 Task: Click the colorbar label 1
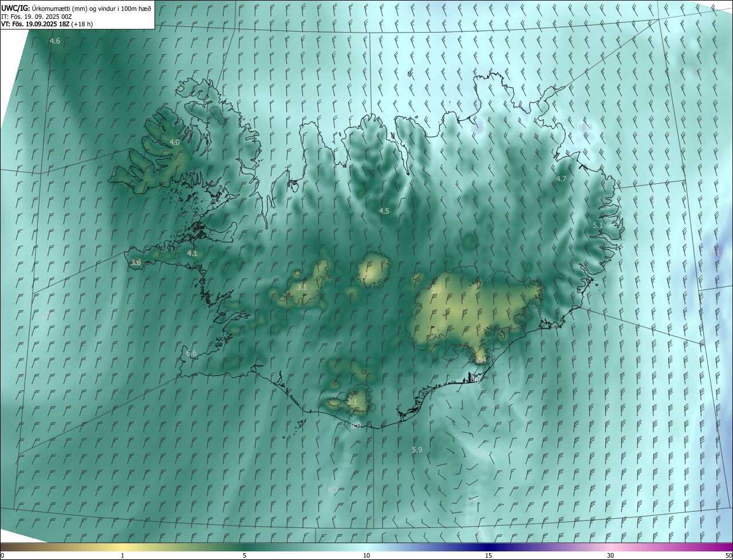point(123,555)
